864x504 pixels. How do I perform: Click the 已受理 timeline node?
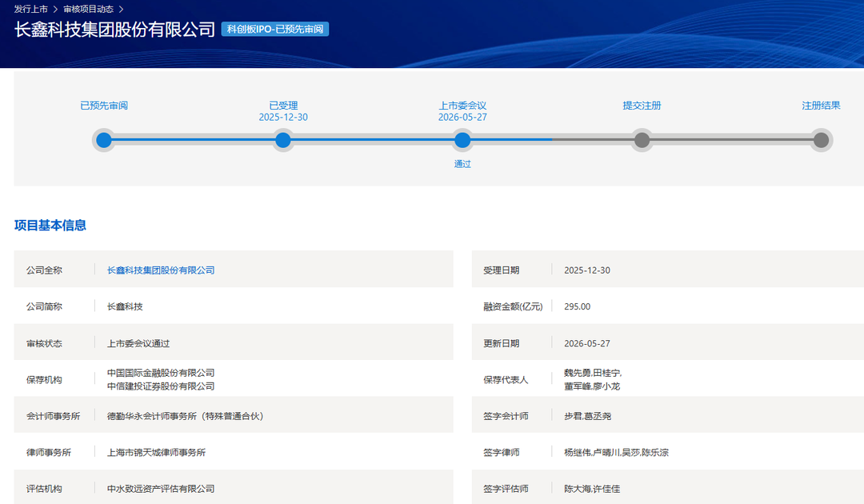click(x=283, y=140)
